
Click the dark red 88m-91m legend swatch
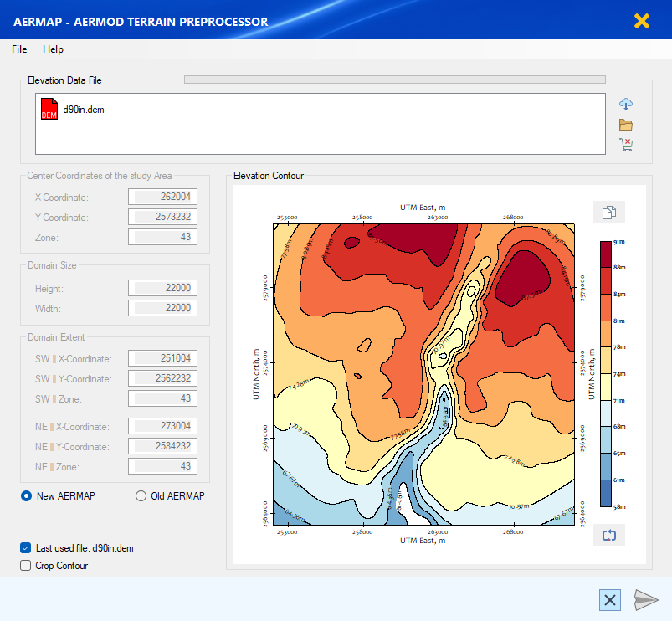point(606,254)
